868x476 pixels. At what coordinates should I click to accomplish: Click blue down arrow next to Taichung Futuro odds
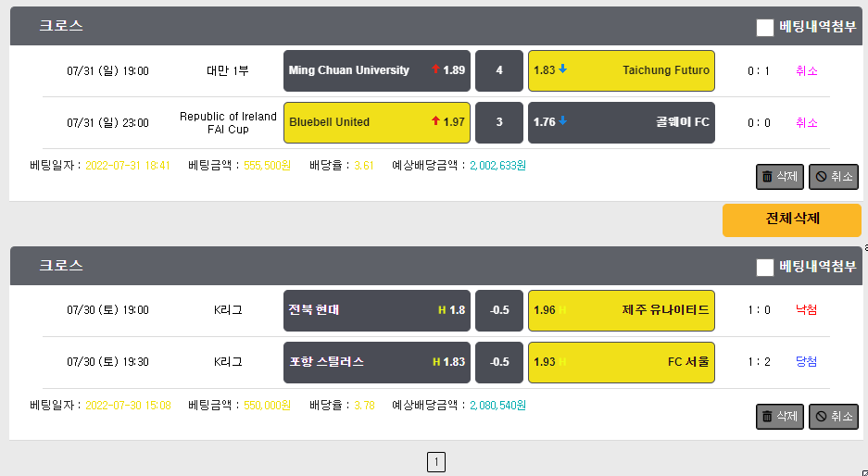tap(562, 69)
